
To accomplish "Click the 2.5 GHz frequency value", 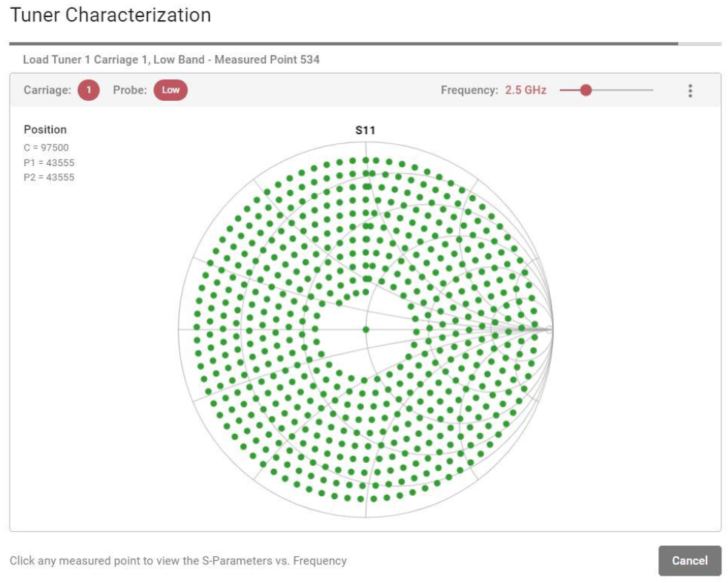I will pyautogui.click(x=526, y=90).
